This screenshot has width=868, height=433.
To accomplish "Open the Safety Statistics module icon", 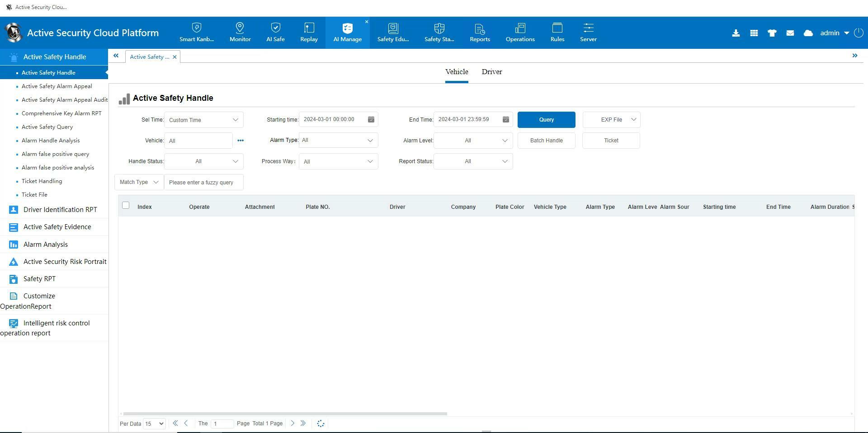I will (x=439, y=28).
